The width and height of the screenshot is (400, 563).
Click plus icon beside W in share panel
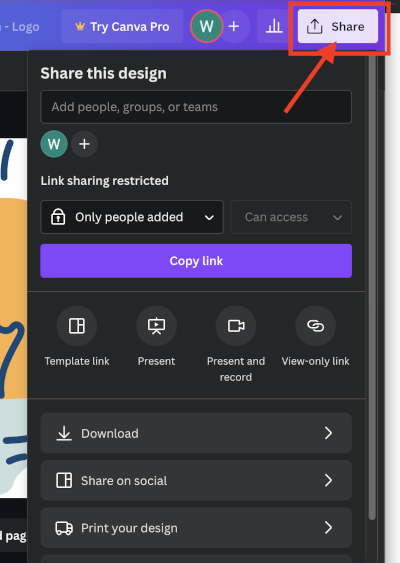[x=84, y=144]
